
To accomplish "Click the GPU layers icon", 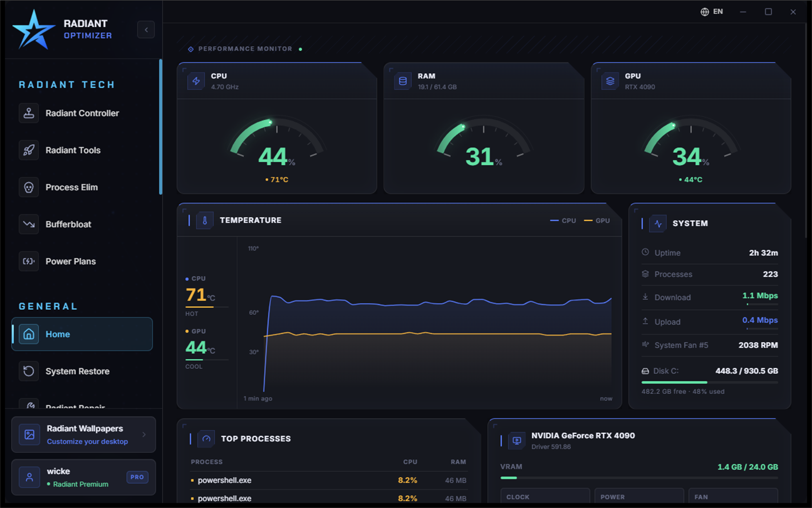I will click(x=610, y=81).
